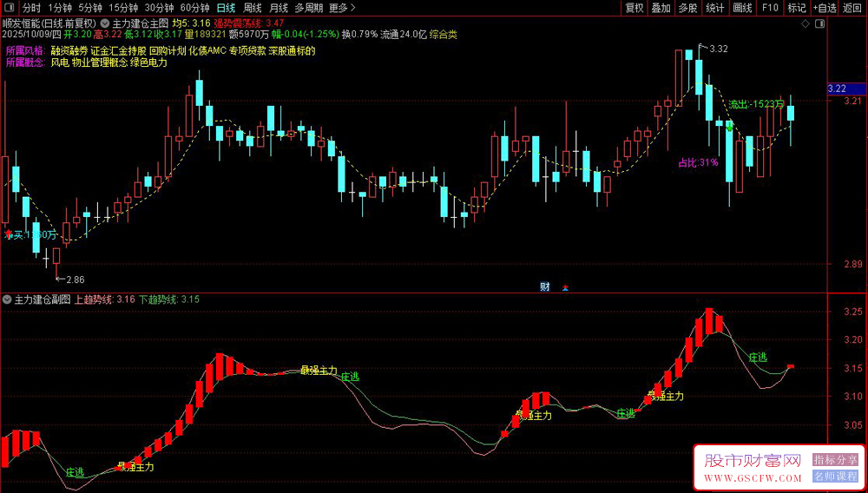This screenshot has height=493, width=868.
Task: Expand main chart indicator dropdown arrow
Action: coord(106,23)
